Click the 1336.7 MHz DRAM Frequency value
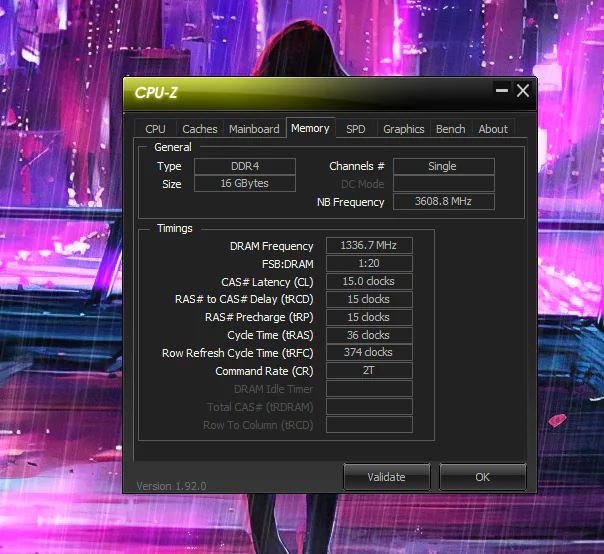The image size is (604, 554). 369,245
